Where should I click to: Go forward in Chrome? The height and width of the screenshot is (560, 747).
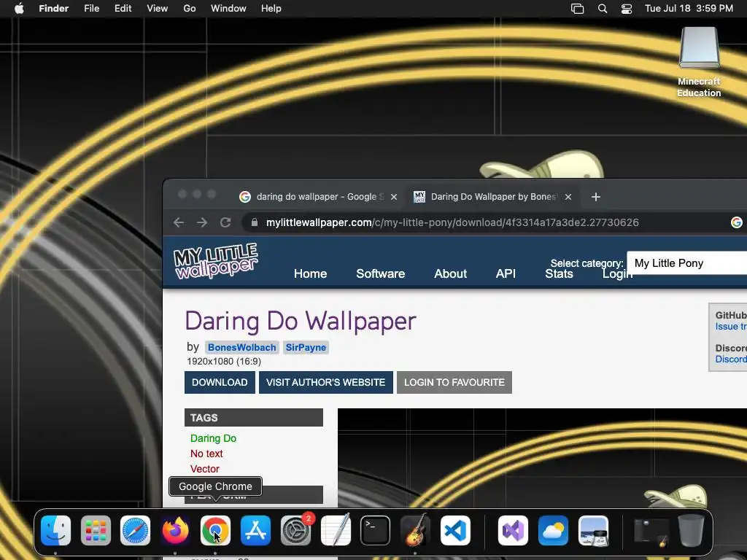point(202,222)
